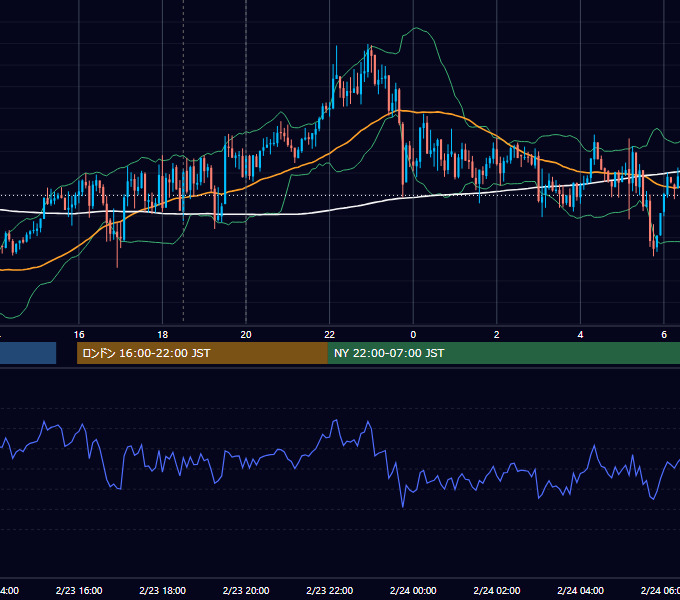Select the 2/24 02:00 time label
The image size is (680, 600).
[497, 590]
